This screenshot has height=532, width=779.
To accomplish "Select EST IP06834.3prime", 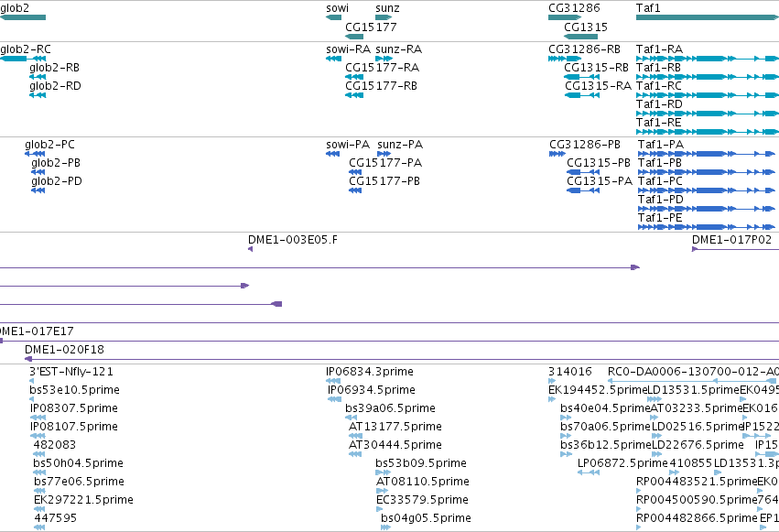I will [333, 381].
